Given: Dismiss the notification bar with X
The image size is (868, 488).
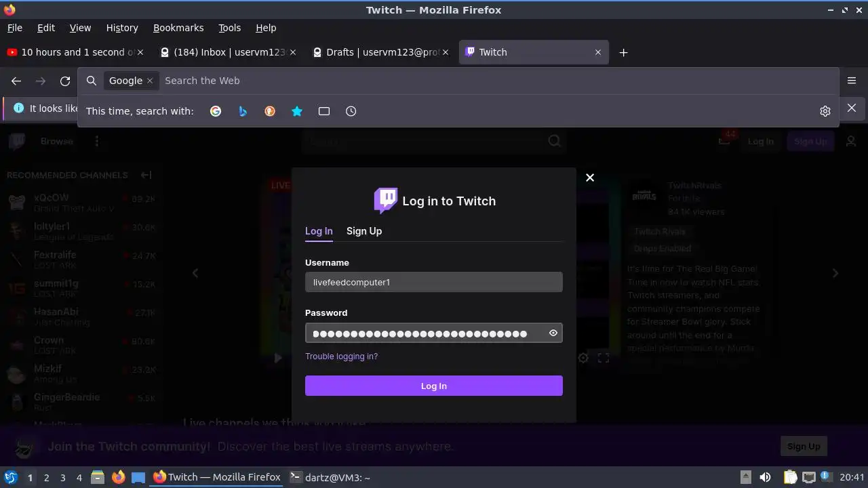Looking at the screenshot, I should tap(852, 108).
